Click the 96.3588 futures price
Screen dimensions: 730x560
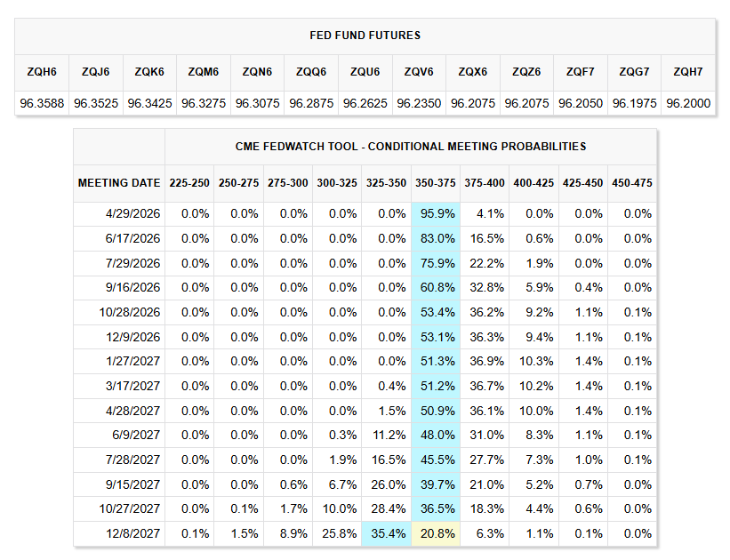point(42,103)
